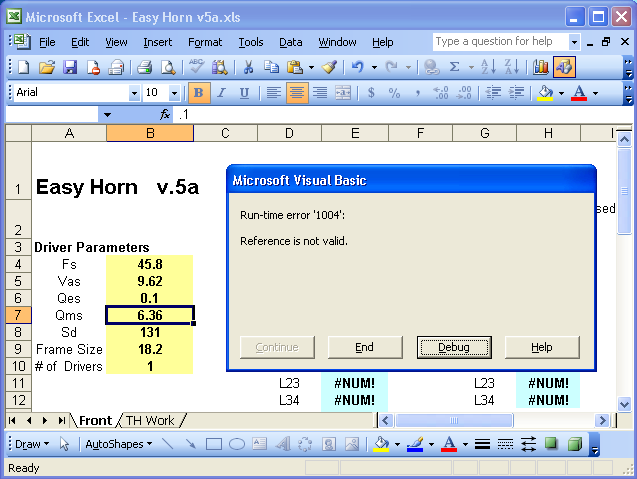Toggle Align Right
Image resolution: width=637 pixels, height=479 pixels.
click(320, 93)
